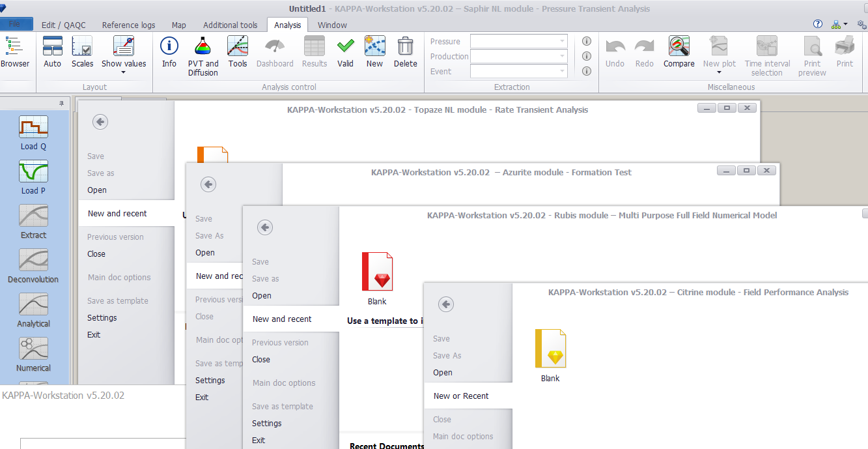
Task: Maximize the Topaze module window
Action: [727, 108]
